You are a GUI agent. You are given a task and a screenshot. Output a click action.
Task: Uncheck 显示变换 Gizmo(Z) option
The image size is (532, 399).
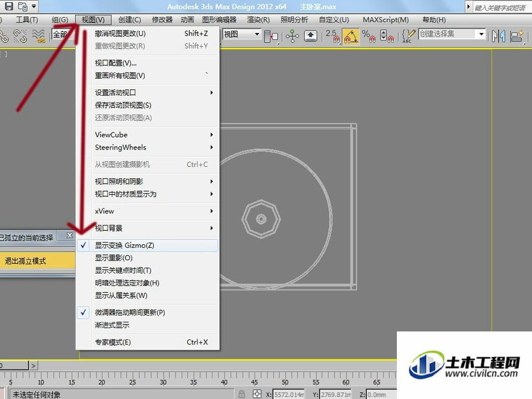tap(147, 245)
